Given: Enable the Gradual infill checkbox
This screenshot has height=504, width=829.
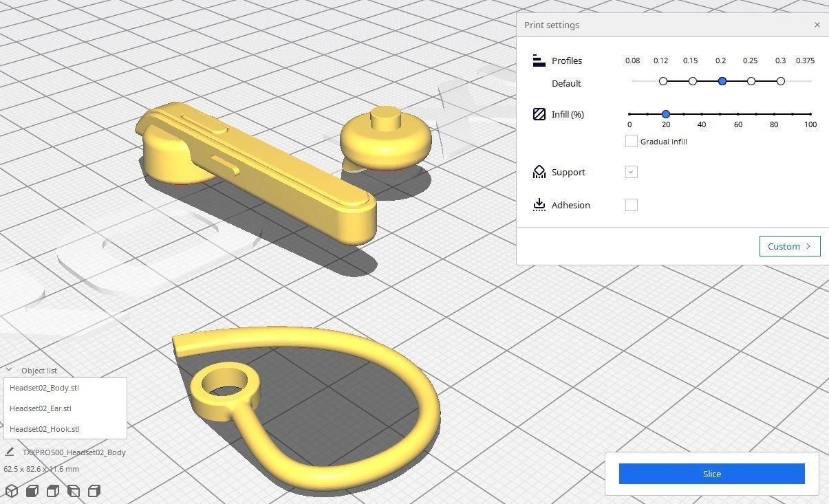Looking at the screenshot, I should tap(631, 141).
